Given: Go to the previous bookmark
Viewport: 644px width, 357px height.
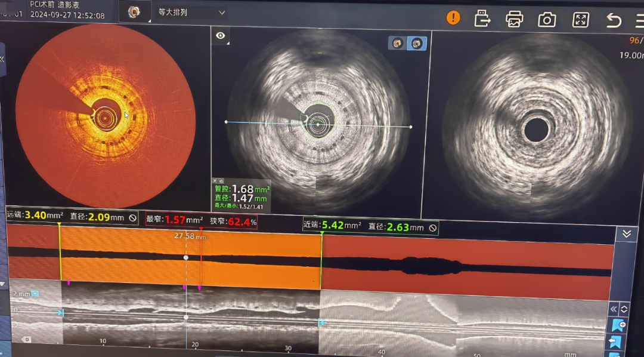Looking at the screenshot, I should point(615,342).
